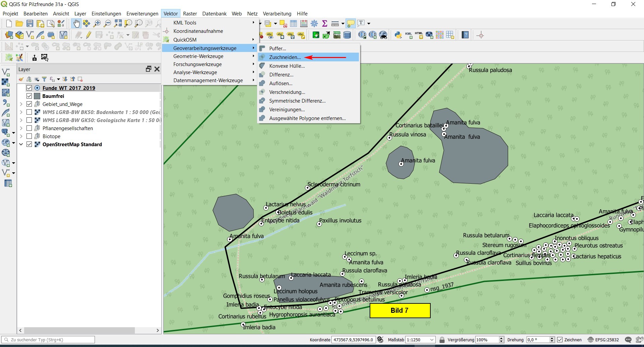Screen dimensions: 644x347
Task: Click the Koordinate input field
Action: tap(353, 340)
